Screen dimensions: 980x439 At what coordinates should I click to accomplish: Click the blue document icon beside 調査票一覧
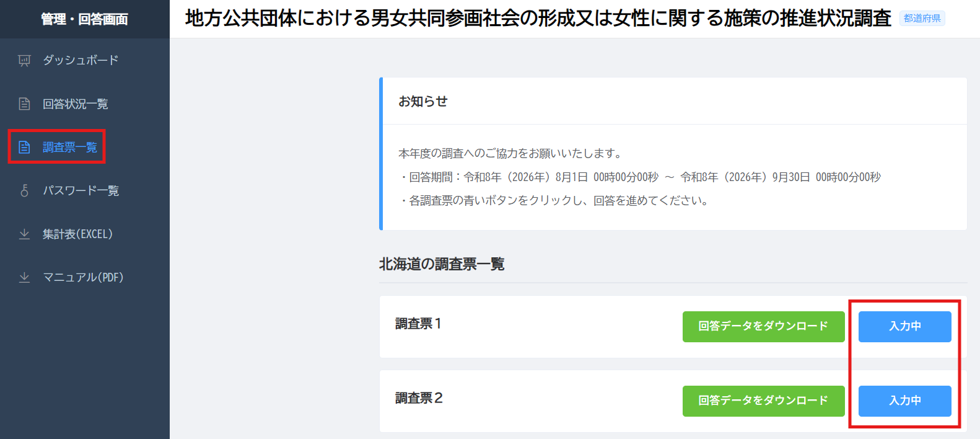(24, 147)
